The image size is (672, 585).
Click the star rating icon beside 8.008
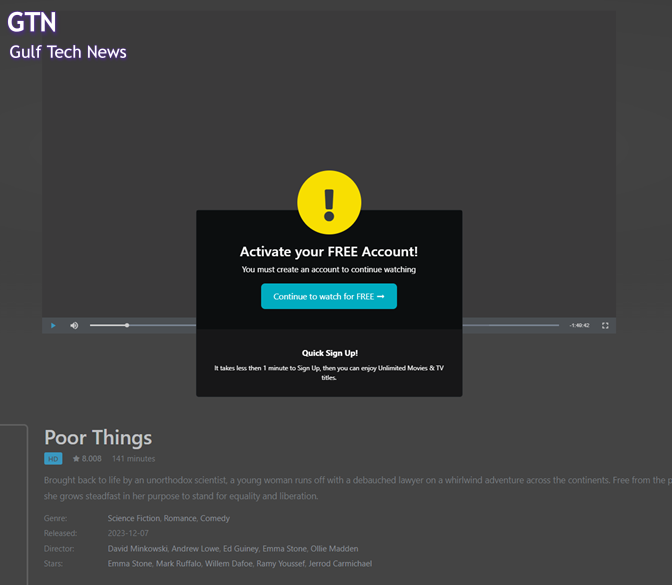coord(76,459)
